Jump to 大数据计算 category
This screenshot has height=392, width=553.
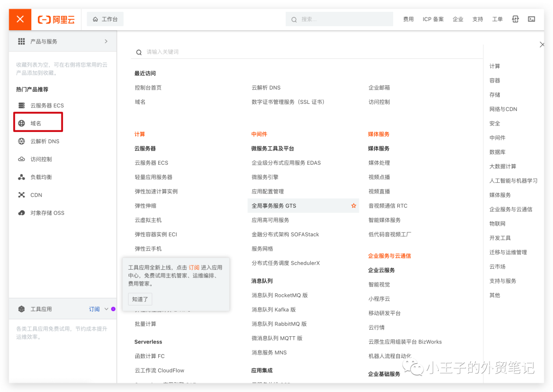tap(503, 166)
